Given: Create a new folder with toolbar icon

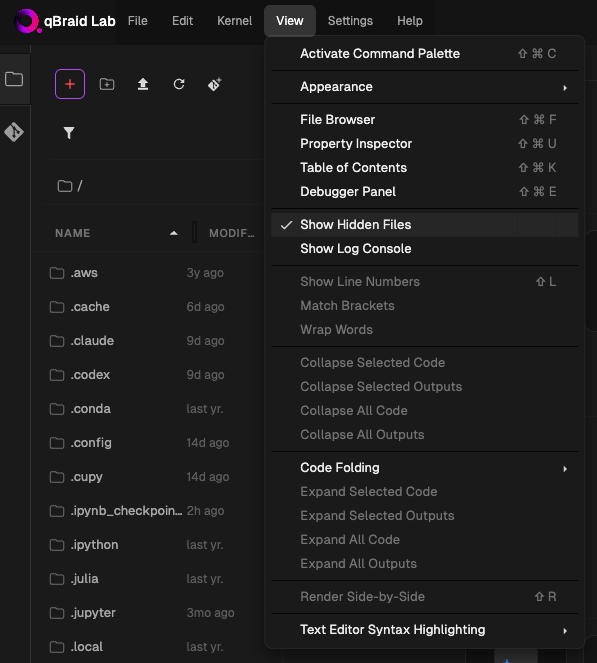Looking at the screenshot, I should coord(107,84).
